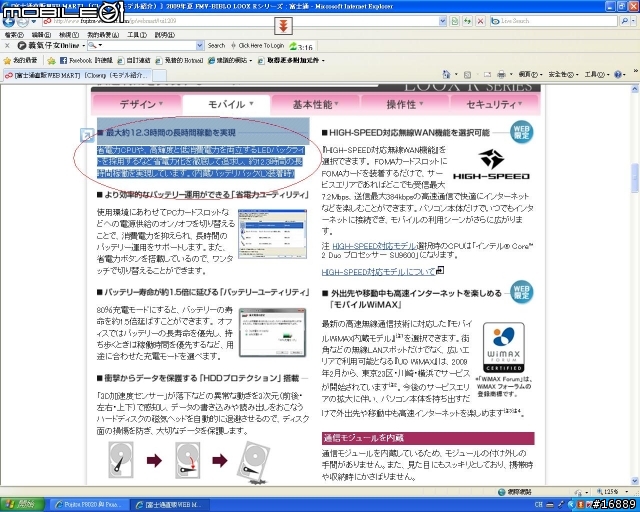Select the 富士通 WEB MART browser tab
Image resolution: width=640 pixels, height=512 pixels.
[78, 75]
